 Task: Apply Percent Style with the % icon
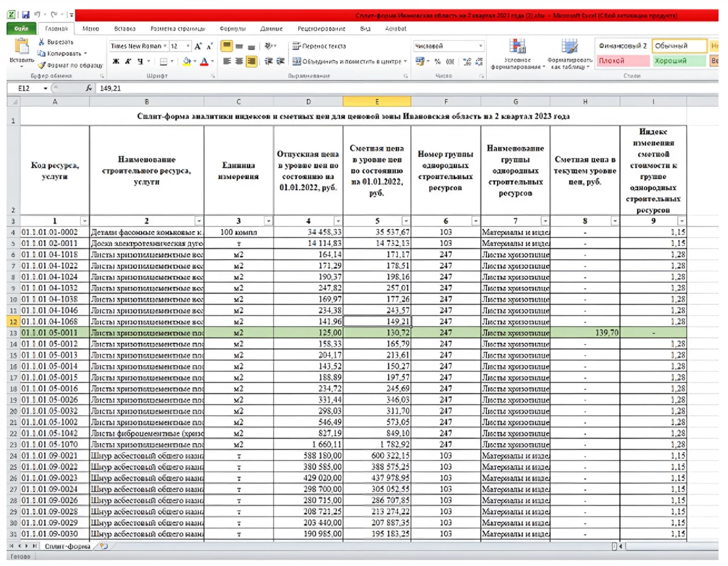[x=437, y=61]
